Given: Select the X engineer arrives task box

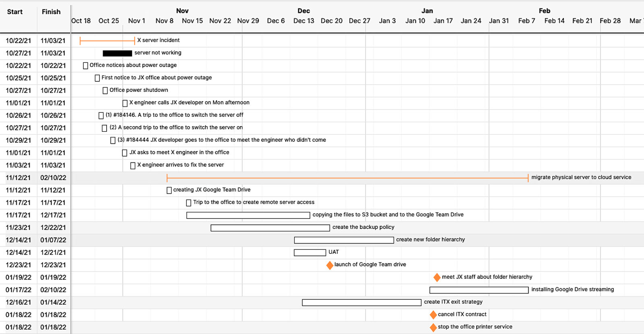Looking at the screenshot, I should pyautogui.click(x=133, y=166).
